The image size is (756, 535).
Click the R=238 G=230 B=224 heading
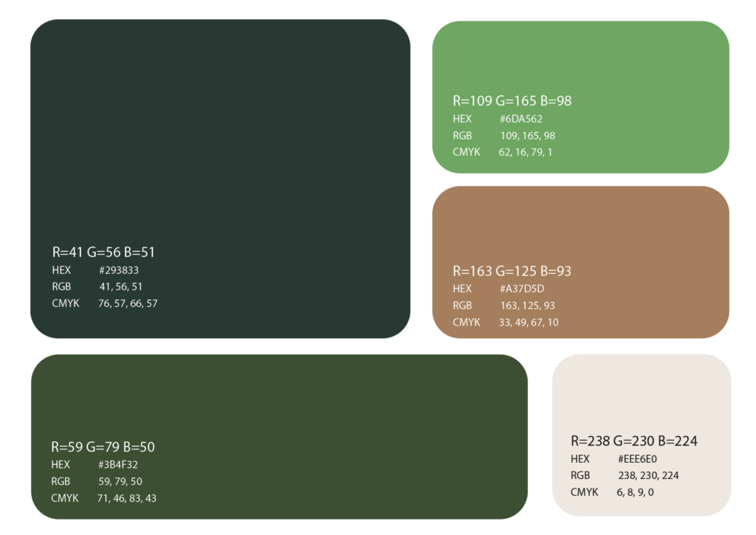(x=634, y=441)
